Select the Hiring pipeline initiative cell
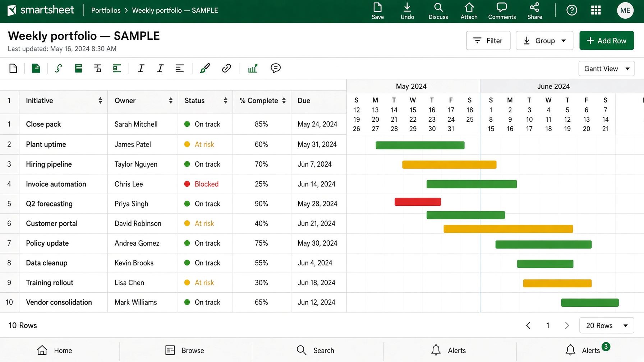The image size is (644, 362). pyautogui.click(x=63, y=164)
